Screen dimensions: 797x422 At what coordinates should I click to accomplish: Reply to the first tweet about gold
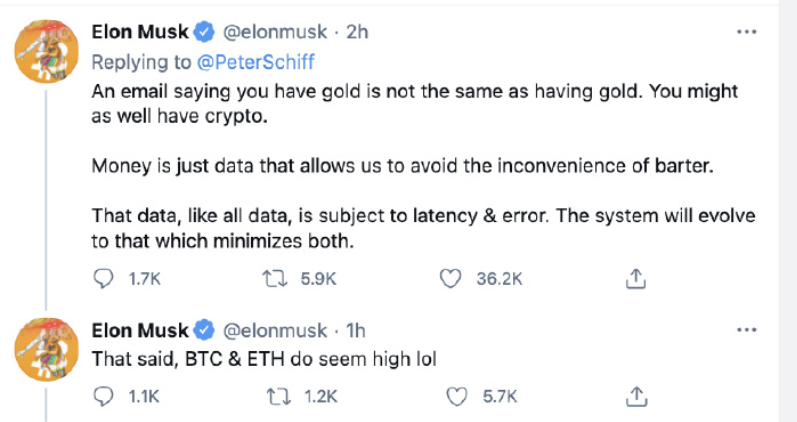(x=104, y=280)
